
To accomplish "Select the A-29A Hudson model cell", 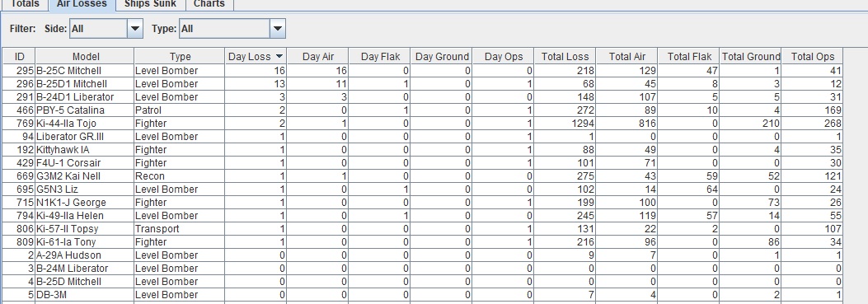I will pos(85,255).
